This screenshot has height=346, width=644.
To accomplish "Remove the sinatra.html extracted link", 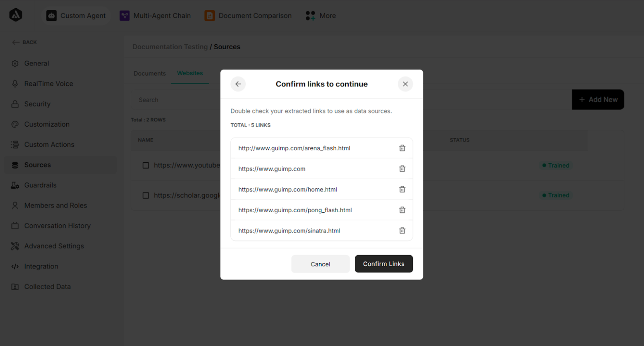I will point(402,231).
